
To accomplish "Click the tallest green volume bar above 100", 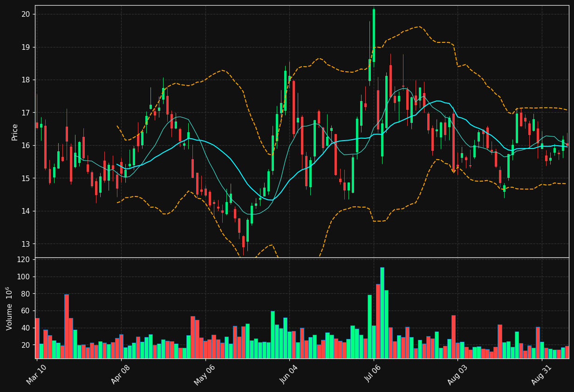I will [x=382, y=313].
